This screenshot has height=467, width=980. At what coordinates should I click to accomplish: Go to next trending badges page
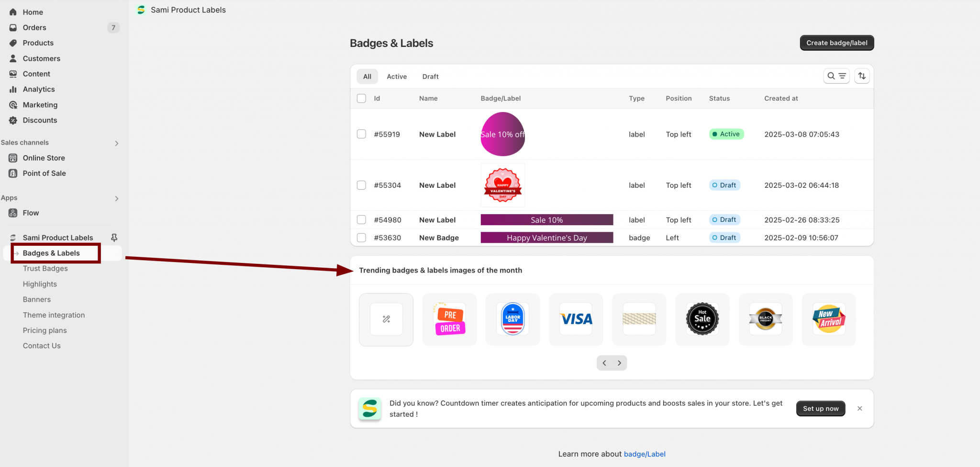coord(619,363)
